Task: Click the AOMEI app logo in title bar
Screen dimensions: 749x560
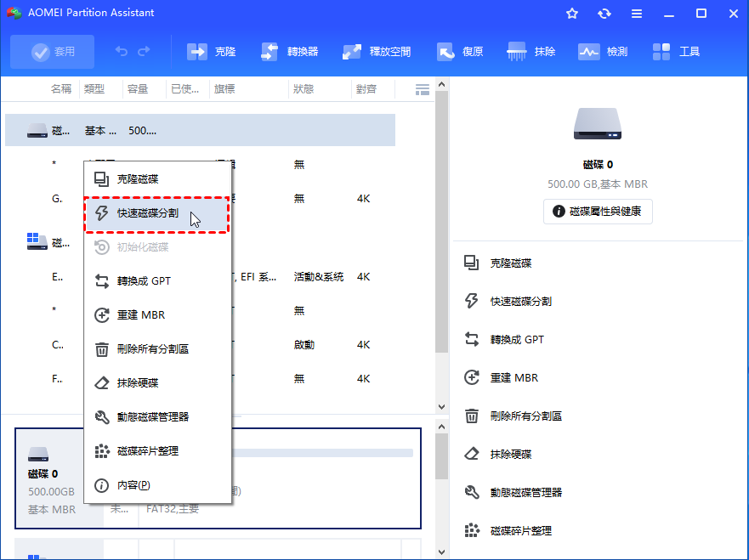Action: click(14, 13)
